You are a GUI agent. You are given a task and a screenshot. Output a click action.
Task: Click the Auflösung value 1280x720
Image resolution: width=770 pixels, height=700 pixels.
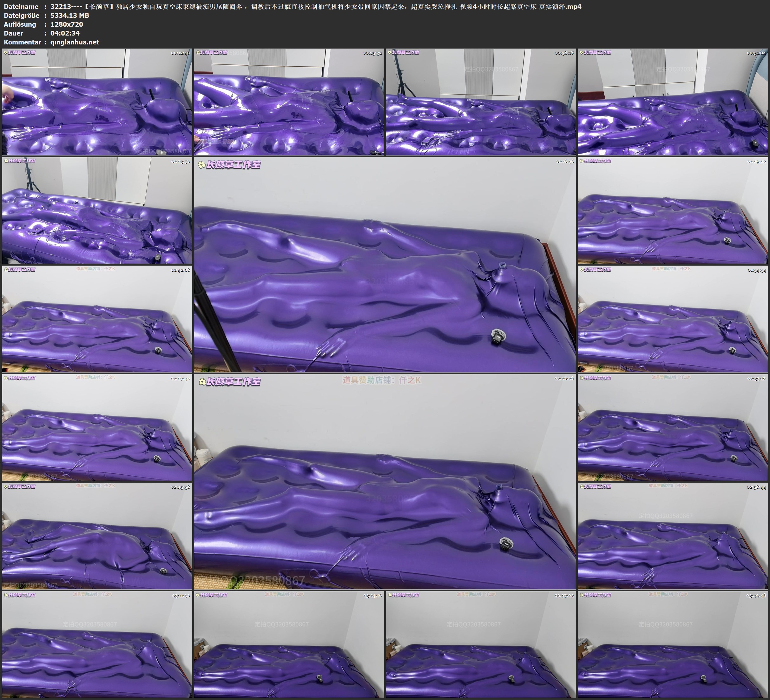click(66, 24)
